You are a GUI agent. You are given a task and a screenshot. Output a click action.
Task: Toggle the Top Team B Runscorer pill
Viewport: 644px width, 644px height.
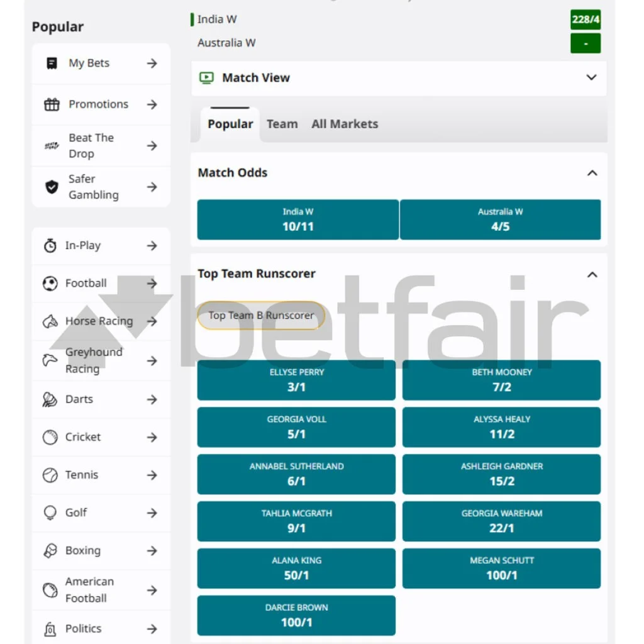[261, 316]
